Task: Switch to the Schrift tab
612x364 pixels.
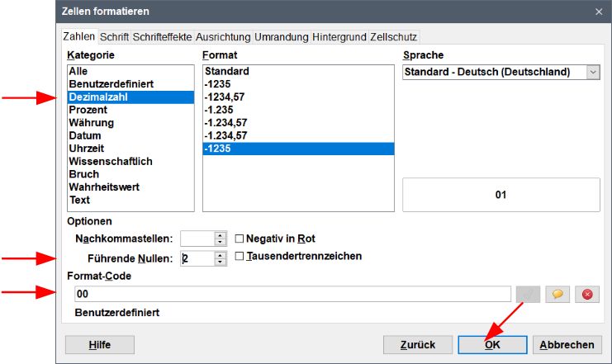Action: click(114, 37)
